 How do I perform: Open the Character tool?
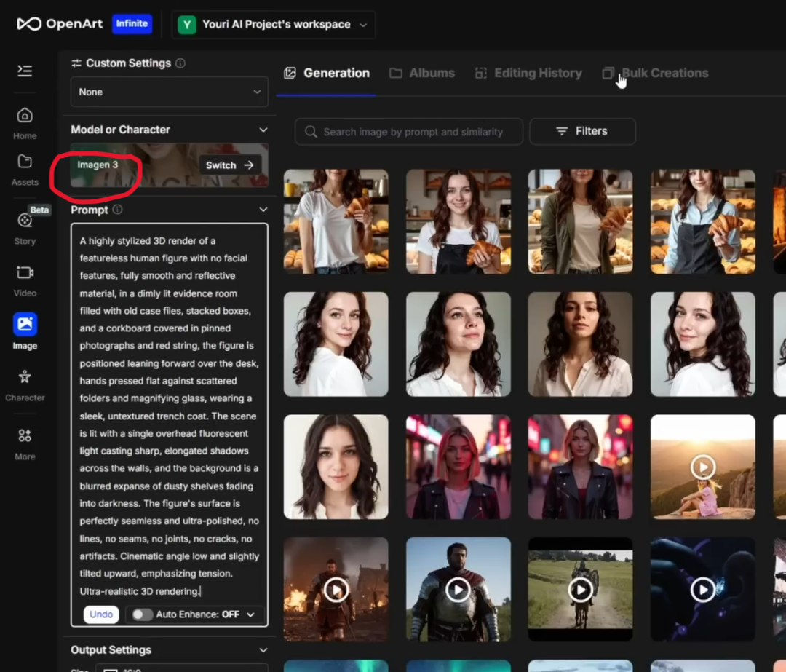click(x=25, y=377)
